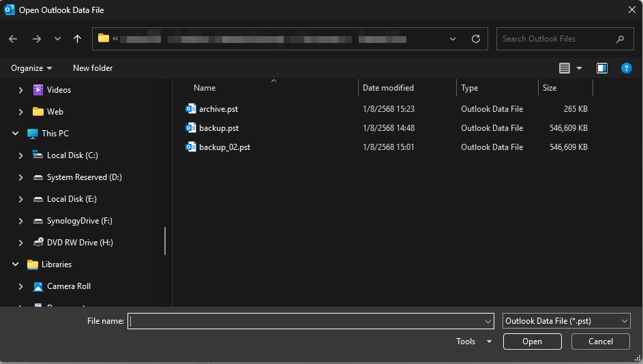Select DVD RW Drive (H:)

pyautogui.click(x=80, y=243)
